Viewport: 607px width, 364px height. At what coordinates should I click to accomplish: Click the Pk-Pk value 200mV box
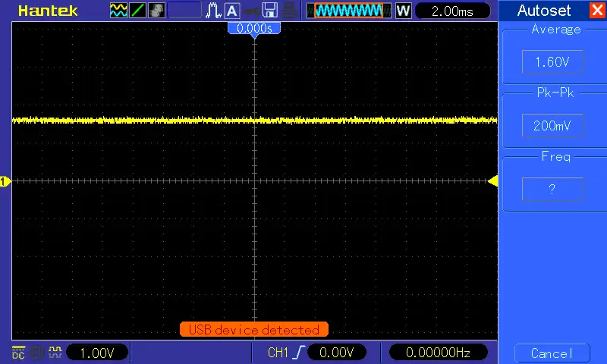point(552,125)
